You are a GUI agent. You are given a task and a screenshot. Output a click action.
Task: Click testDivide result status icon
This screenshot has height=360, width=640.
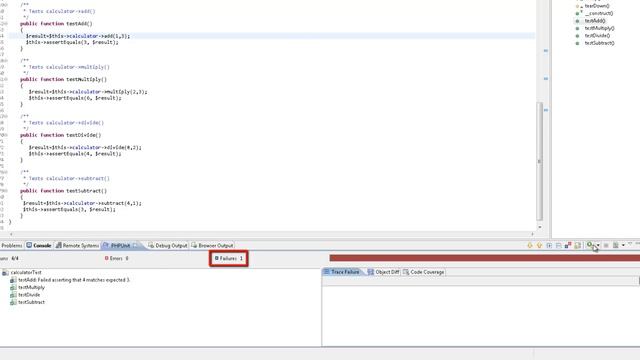pyautogui.click(x=13, y=295)
